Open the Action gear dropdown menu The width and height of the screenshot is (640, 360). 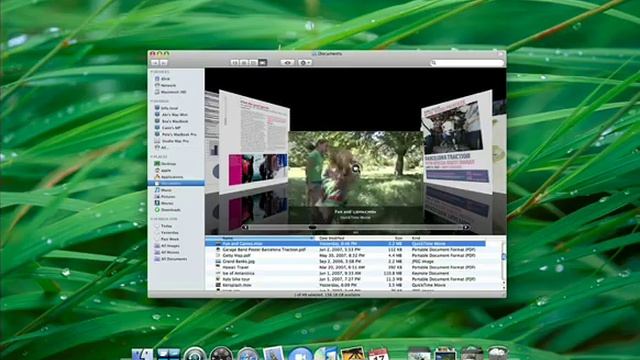click(x=305, y=62)
